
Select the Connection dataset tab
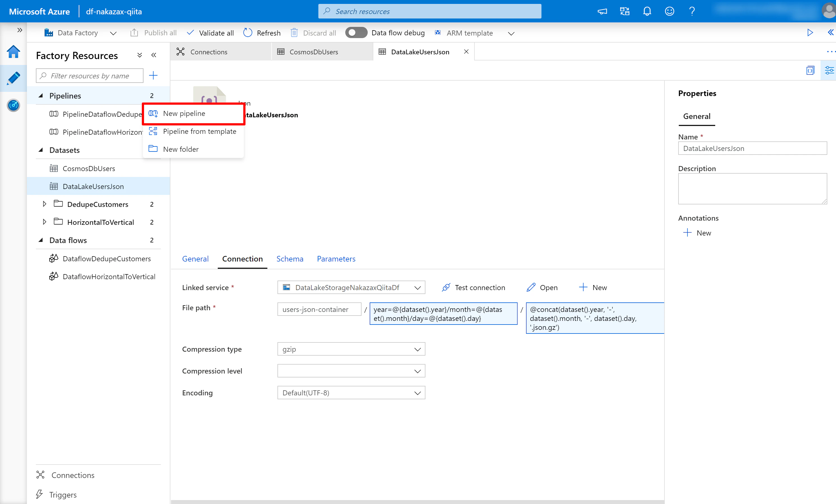coord(243,259)
